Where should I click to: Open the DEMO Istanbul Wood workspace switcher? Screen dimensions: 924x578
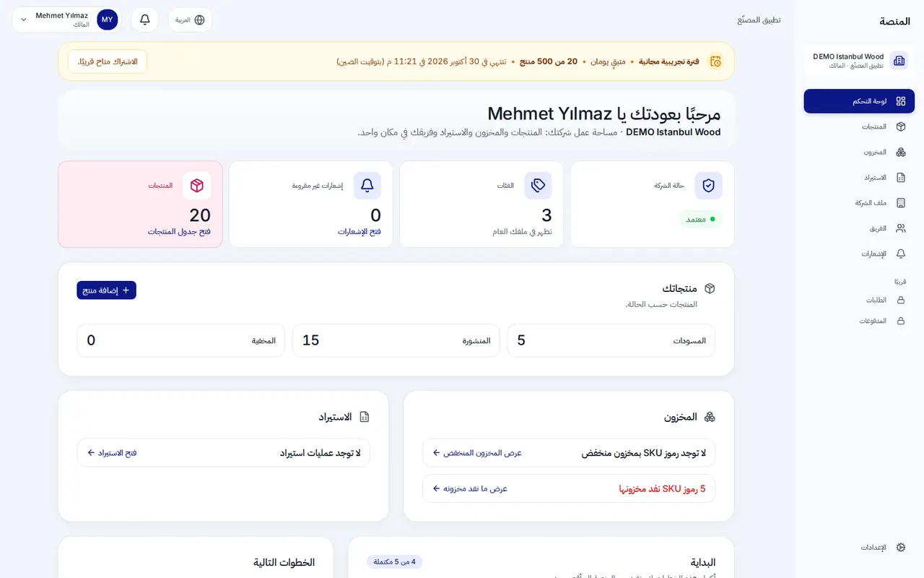point(859,61)
